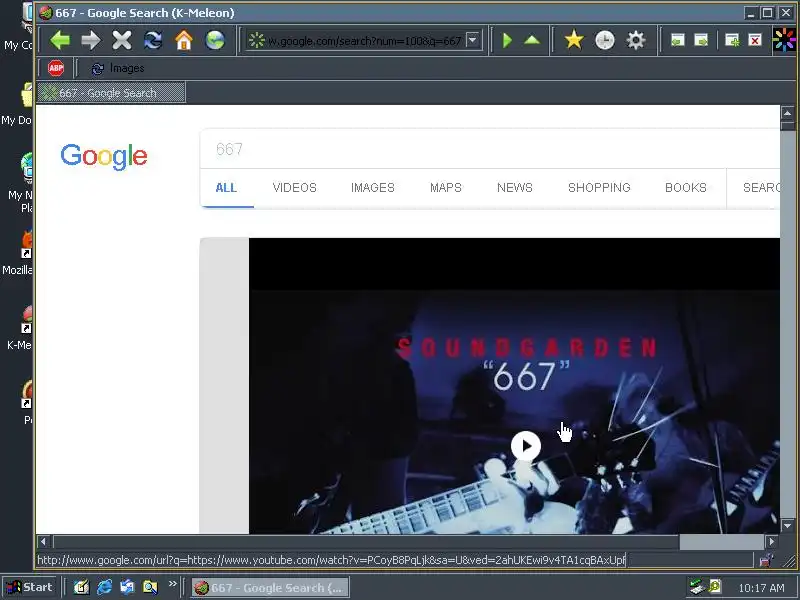Open a new tab icon
Screen dimensions: 800x600
732,40
